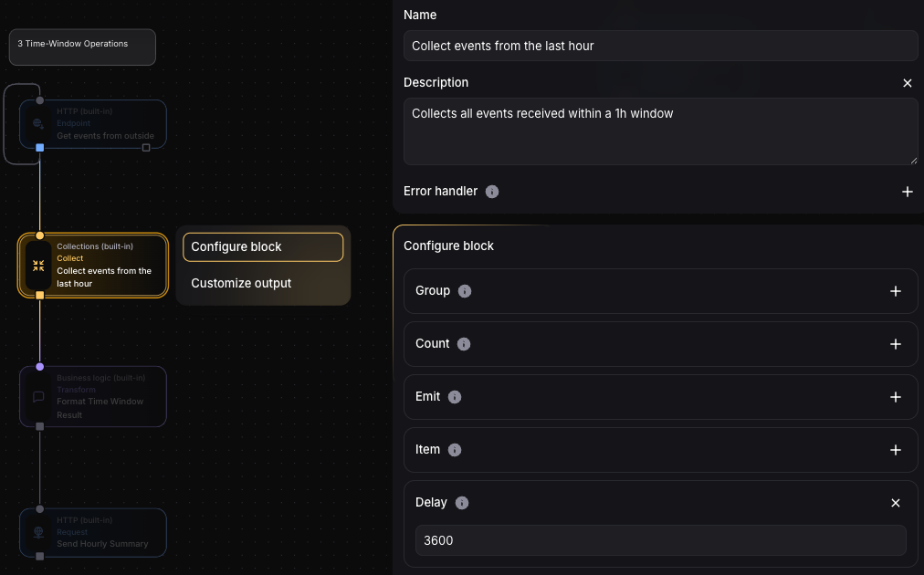Click the info icon beside Emit
The image size is (924, 575).
(455, 397)
